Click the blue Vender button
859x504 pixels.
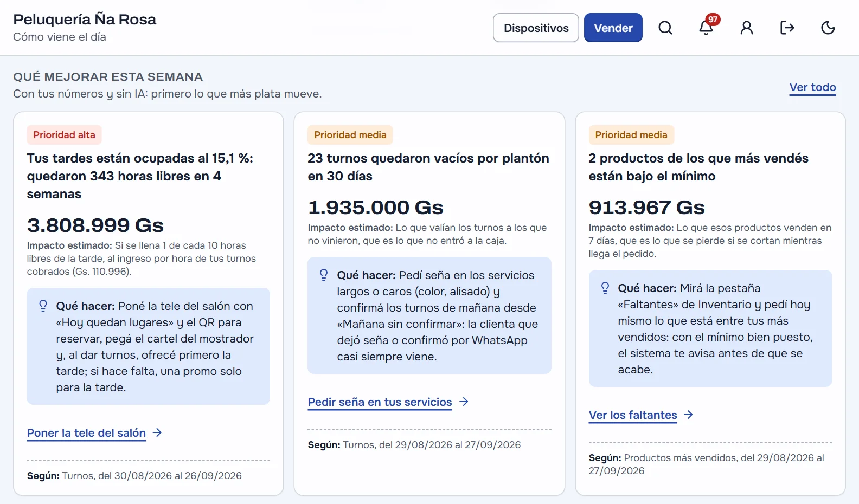(613, 28)
